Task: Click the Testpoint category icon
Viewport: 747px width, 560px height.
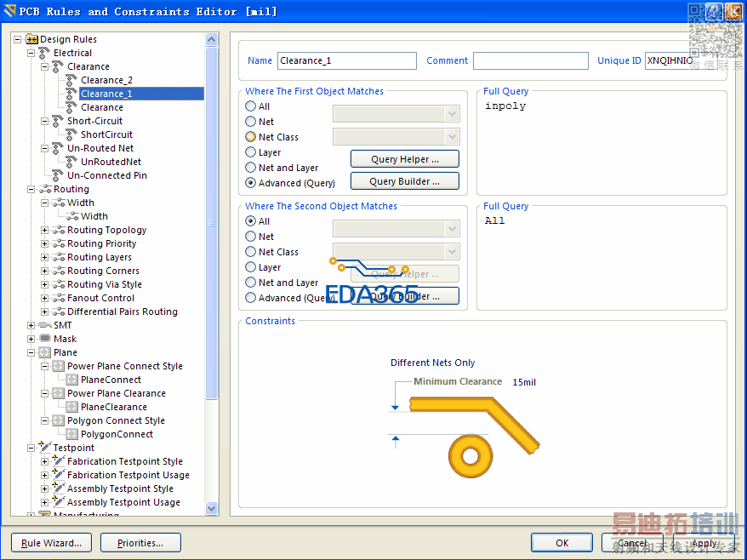Action: (45, 448)
